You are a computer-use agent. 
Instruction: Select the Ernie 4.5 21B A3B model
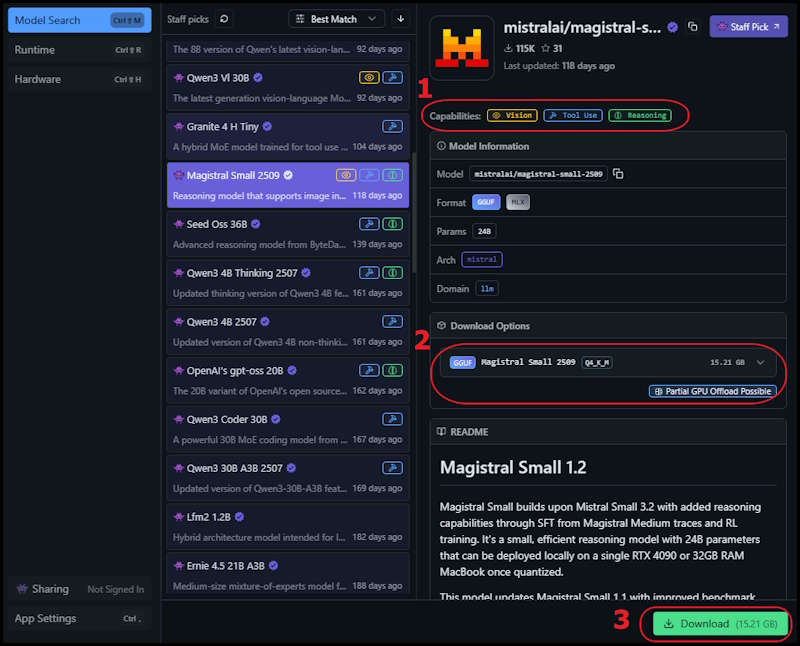click(288, 574)
